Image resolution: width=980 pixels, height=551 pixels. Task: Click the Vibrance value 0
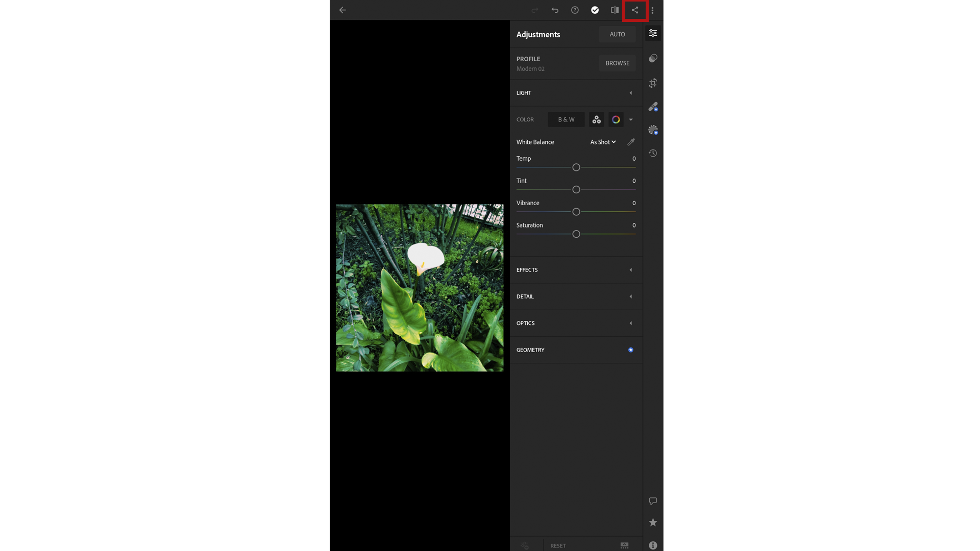click(634, 203)
